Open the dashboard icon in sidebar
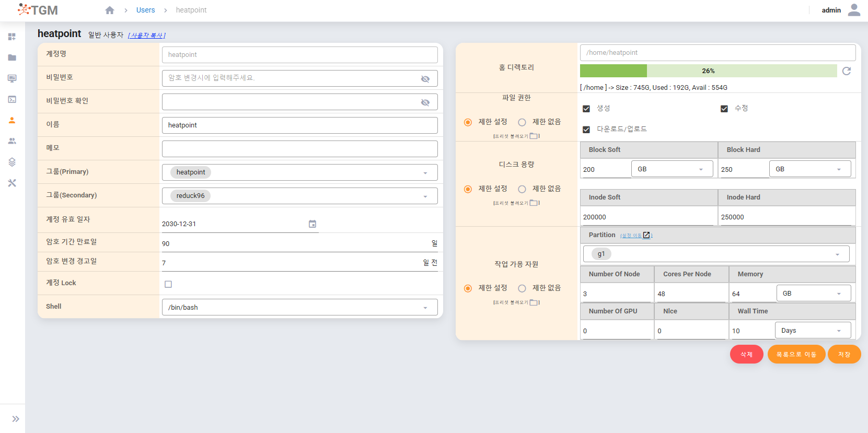This screenshot has width=868, height=433. tap(12, 37)
